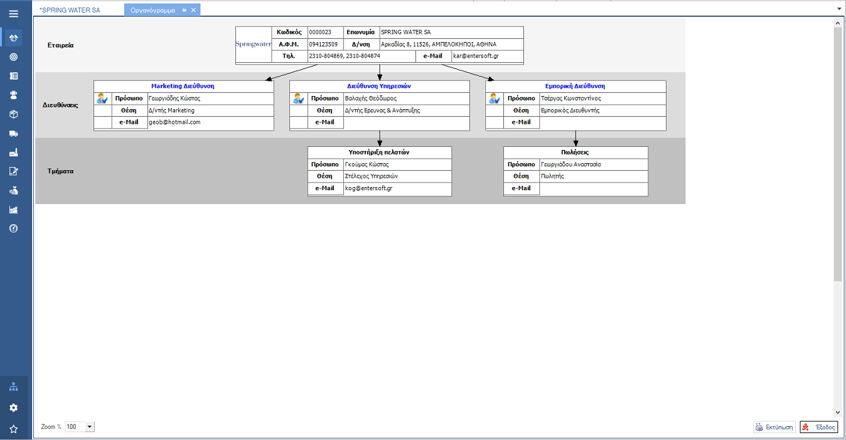This screenshot has width=846, height=440.
Task: Click person icon in Marketing Διεύθυνση box
Action: click(x=103, y=99)
